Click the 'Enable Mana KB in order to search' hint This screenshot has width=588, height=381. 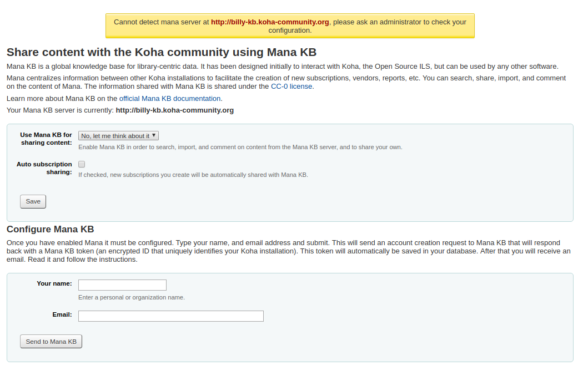pos(240,148)
